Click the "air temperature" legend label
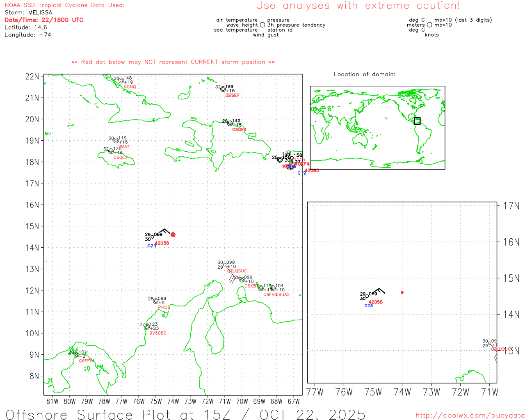The image size is (525, 420). click(237, 20)
